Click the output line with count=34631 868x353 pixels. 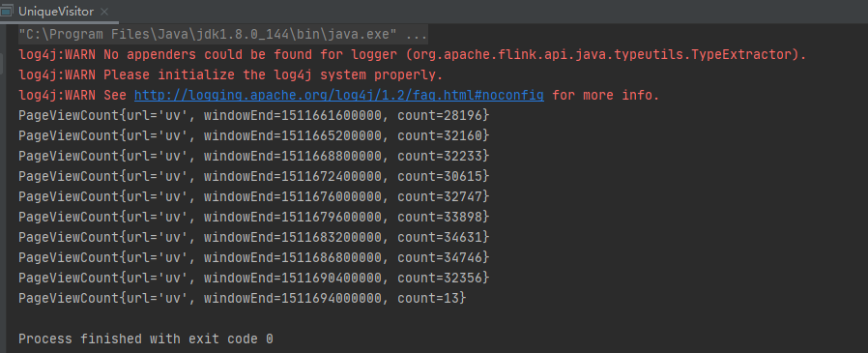tap(254, 237)
